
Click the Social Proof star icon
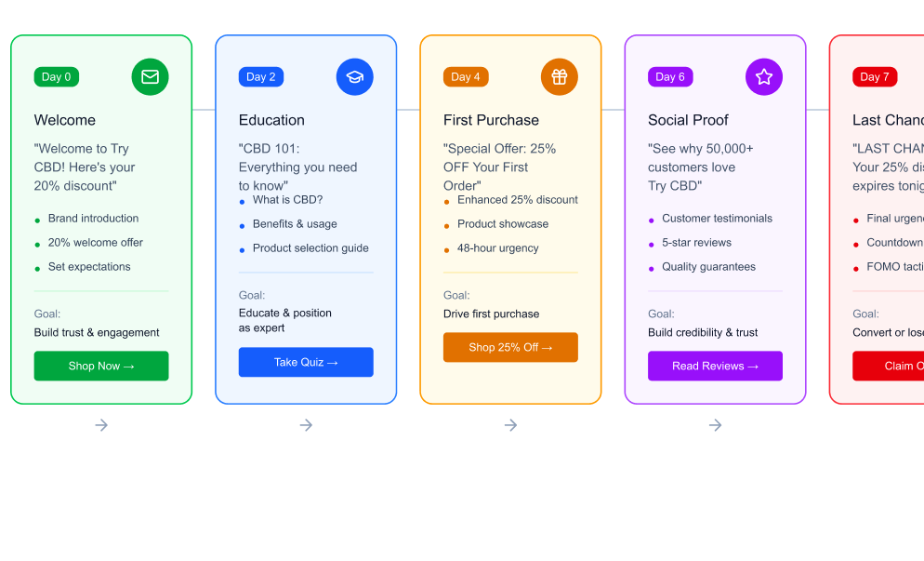(x=763, y=77)
